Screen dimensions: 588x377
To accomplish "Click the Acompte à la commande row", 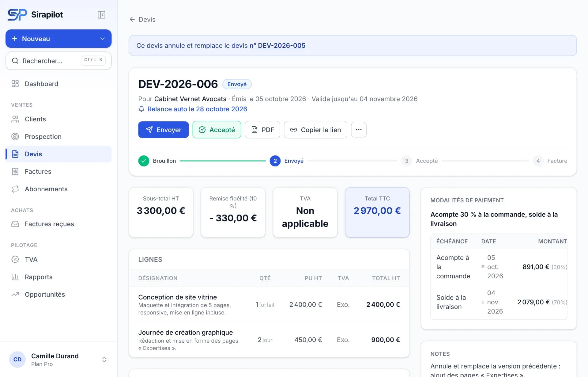I will click(x=499, y=267).
